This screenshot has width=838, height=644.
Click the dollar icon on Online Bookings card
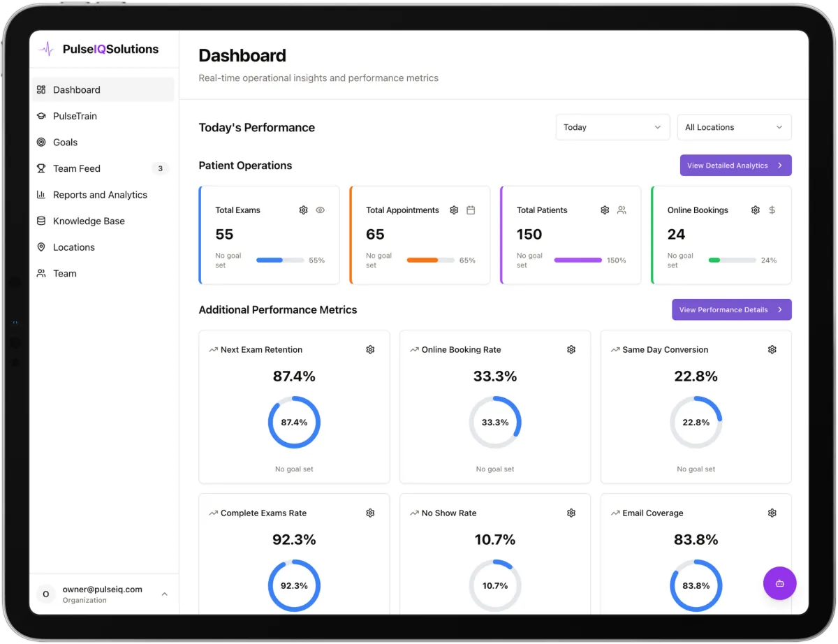point(772,210)
